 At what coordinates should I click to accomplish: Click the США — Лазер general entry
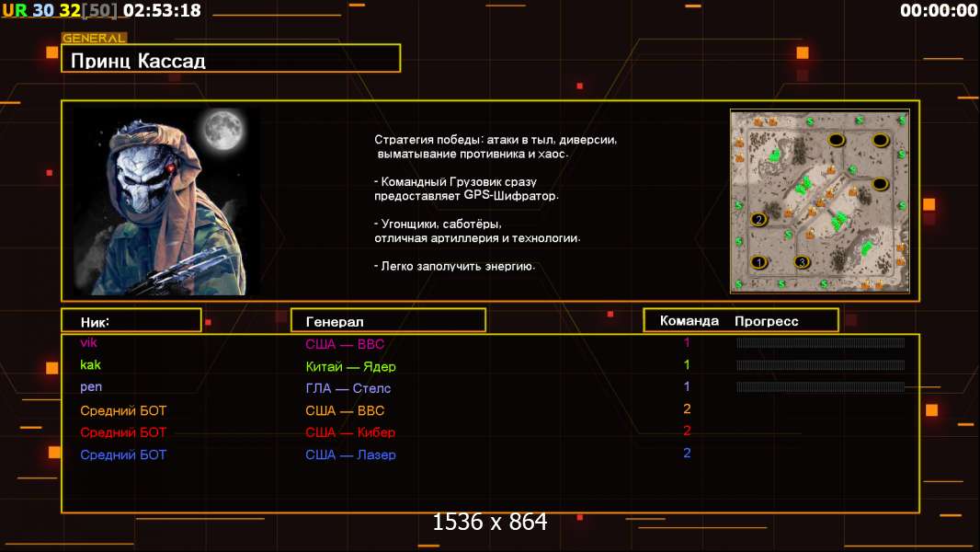coord(350,455)
